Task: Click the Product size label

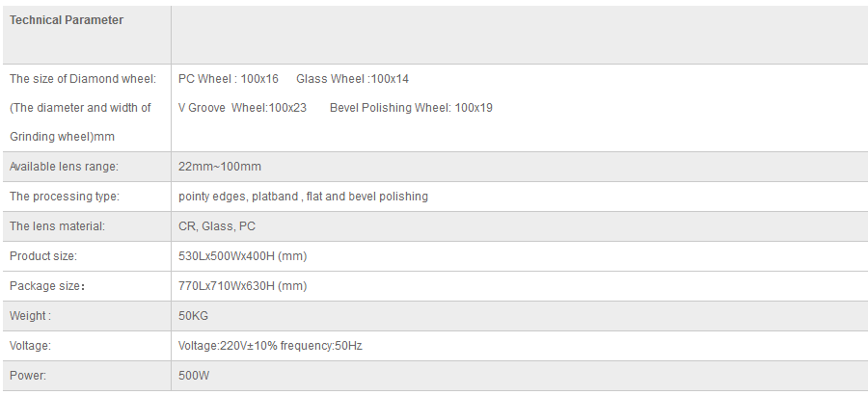Action: tap(43, 256)
